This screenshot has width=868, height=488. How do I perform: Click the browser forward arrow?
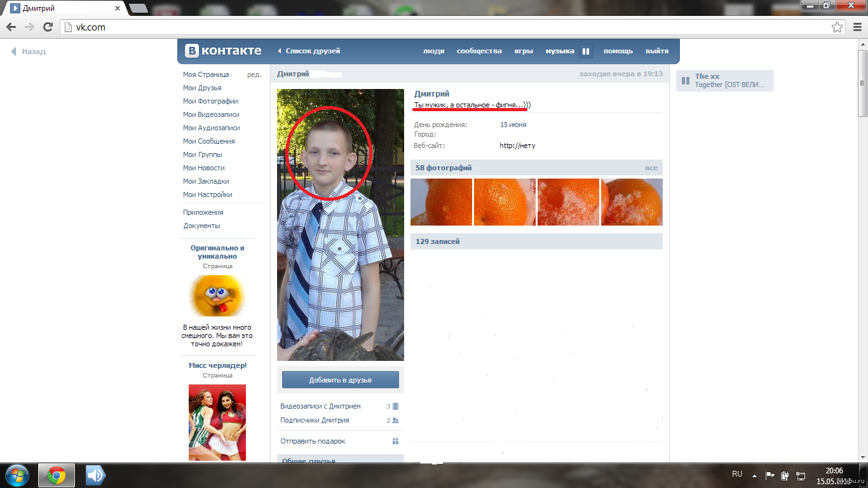29,27
